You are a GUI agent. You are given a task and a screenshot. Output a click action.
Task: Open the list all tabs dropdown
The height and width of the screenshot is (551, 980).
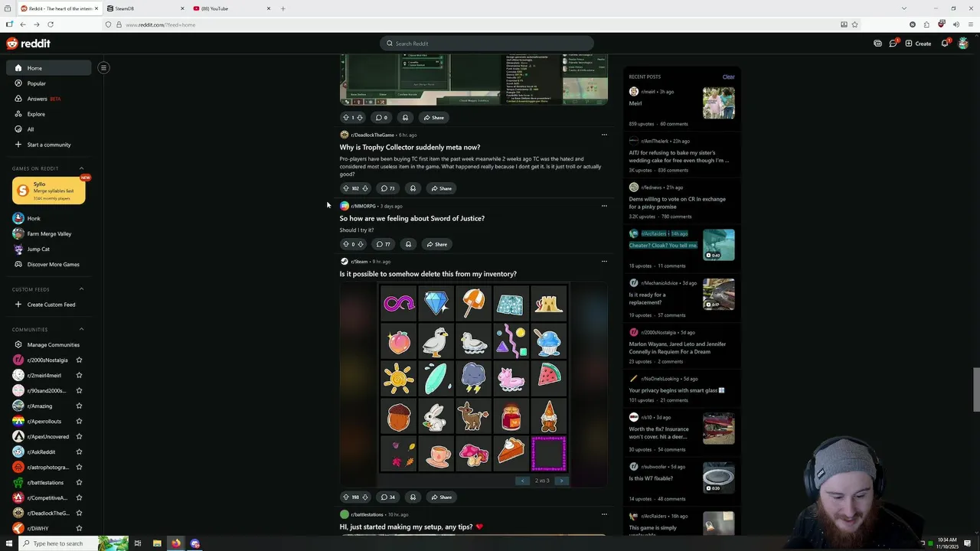tap(903, 8)
